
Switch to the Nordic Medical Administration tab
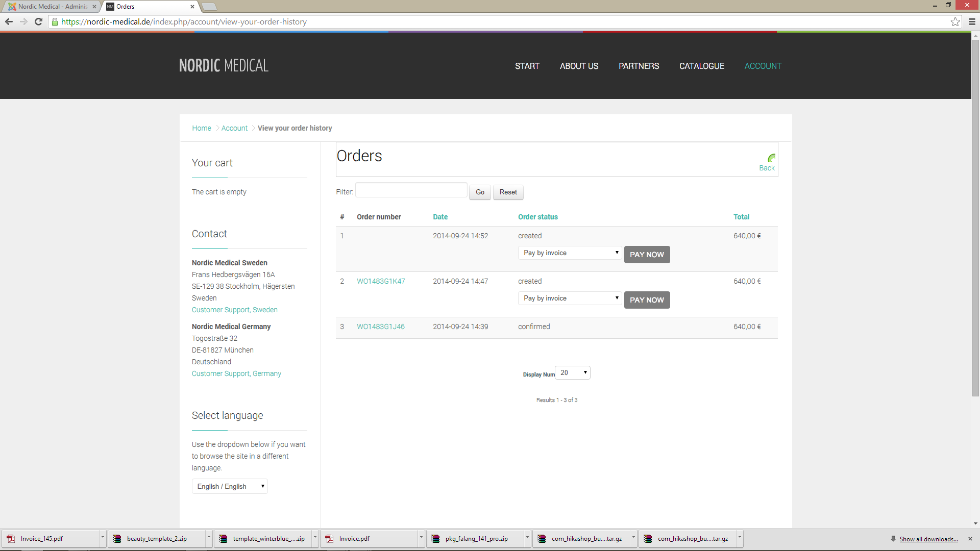pos(52,7)
